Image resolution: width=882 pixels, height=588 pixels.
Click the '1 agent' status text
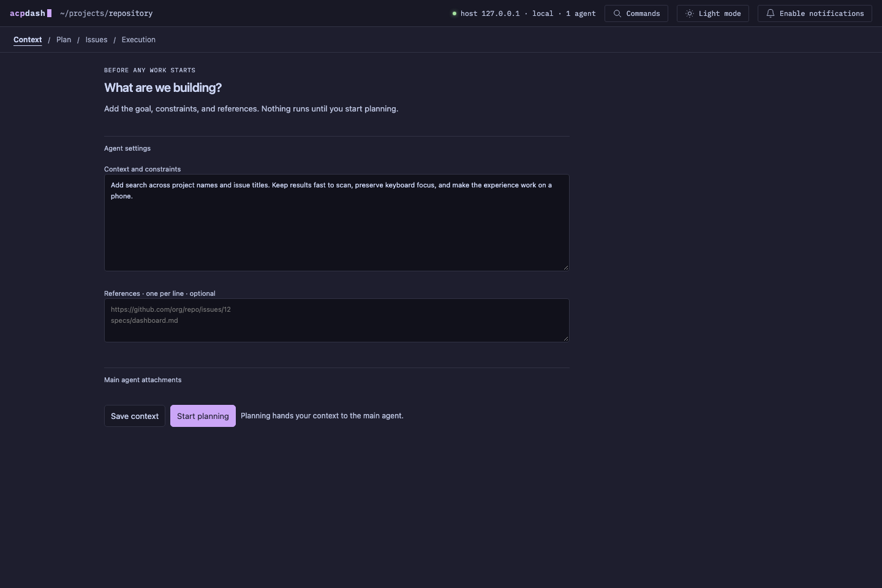pos(581,13)
